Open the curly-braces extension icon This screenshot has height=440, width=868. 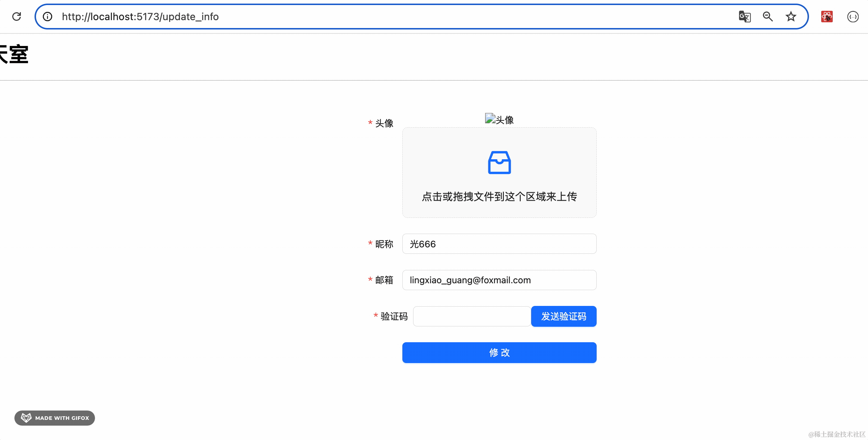(x=853, y=17)
